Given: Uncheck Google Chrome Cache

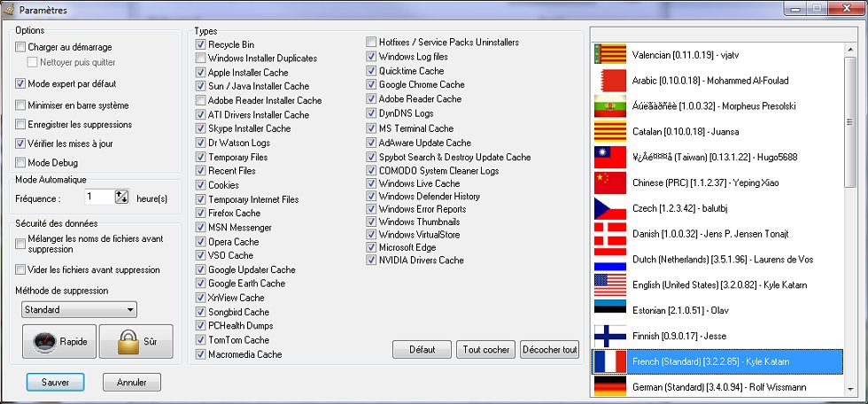Looking at the screenshot, I should [x=371, y=85].
